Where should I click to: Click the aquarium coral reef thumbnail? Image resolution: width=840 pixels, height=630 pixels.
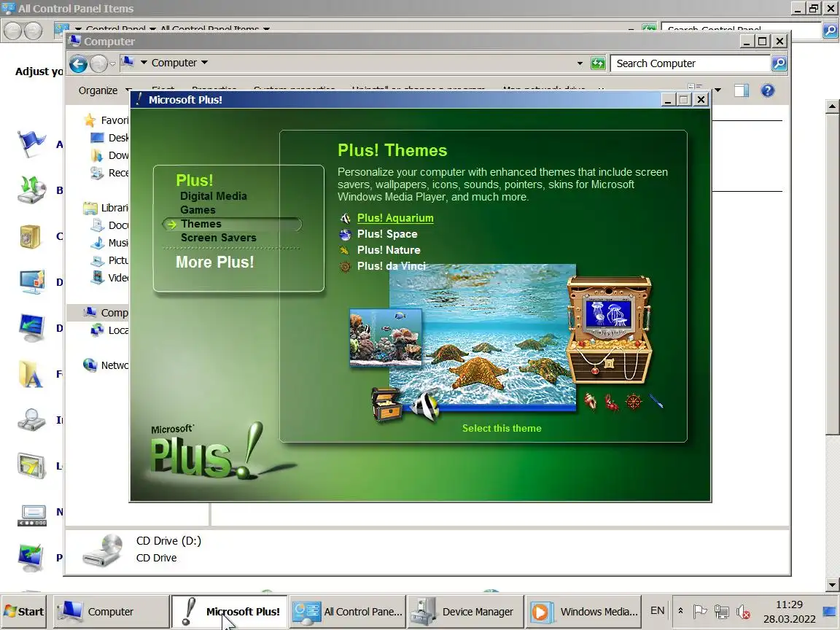[386, 338]
